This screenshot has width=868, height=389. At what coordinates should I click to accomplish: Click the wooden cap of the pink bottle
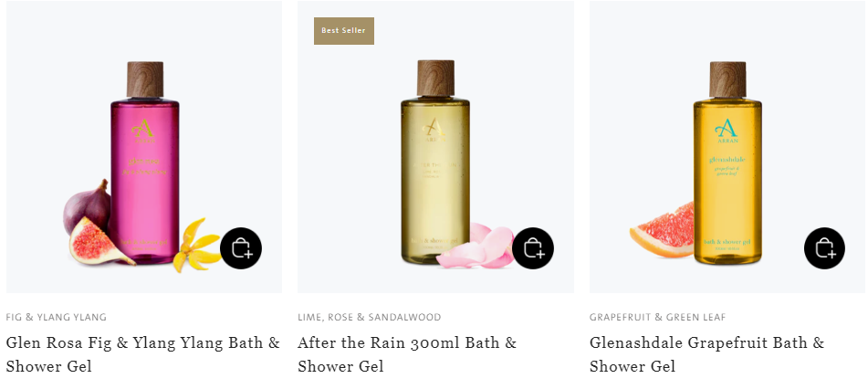pos(145,79)
